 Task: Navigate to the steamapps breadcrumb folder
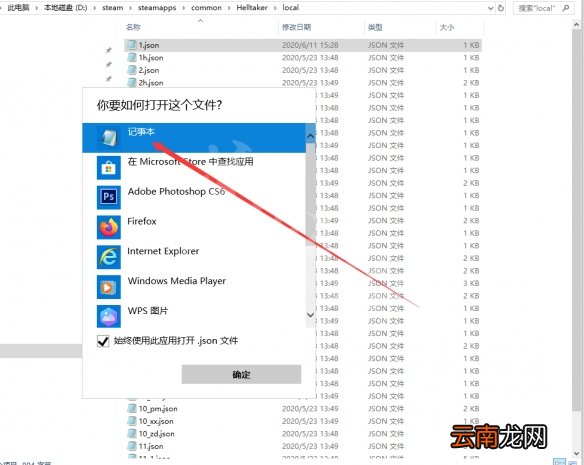[157, 7]
